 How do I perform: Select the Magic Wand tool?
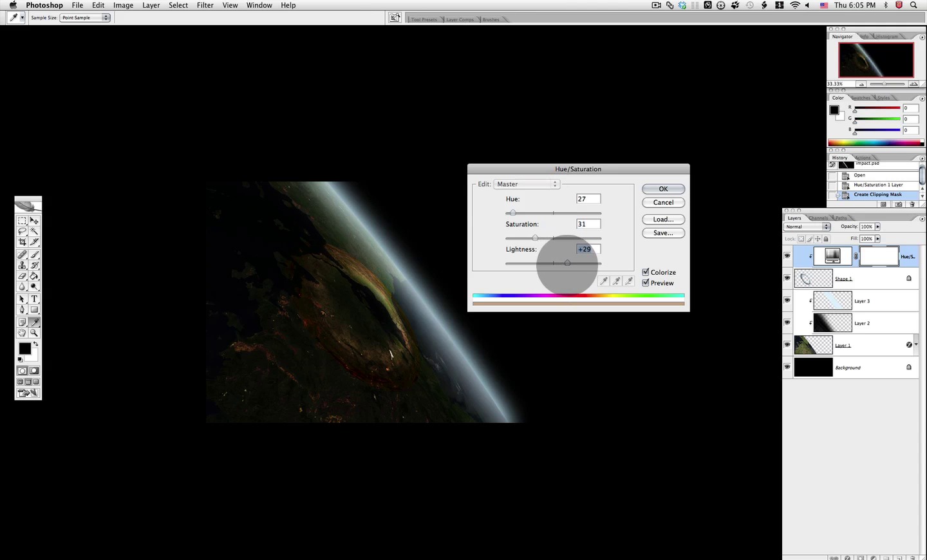pos(34,231)
